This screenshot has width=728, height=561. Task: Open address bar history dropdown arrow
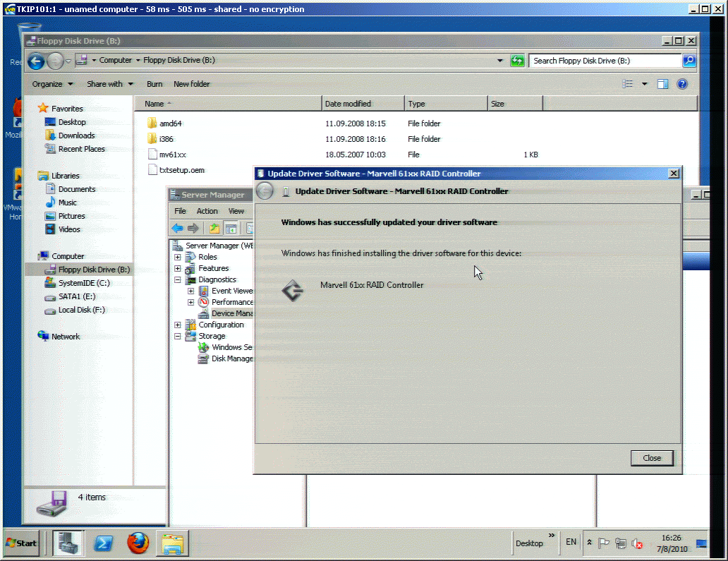click(x=500, y=61)
